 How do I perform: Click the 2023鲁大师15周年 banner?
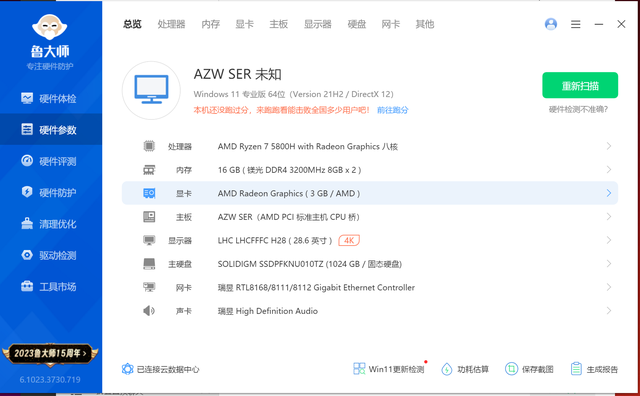(50, 353)
